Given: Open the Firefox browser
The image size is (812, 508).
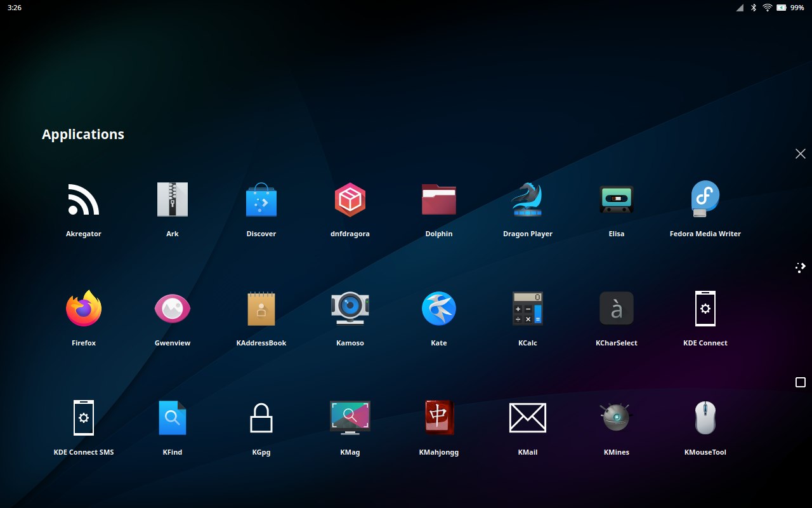Looking at the screenshot, I should point(84,309).
